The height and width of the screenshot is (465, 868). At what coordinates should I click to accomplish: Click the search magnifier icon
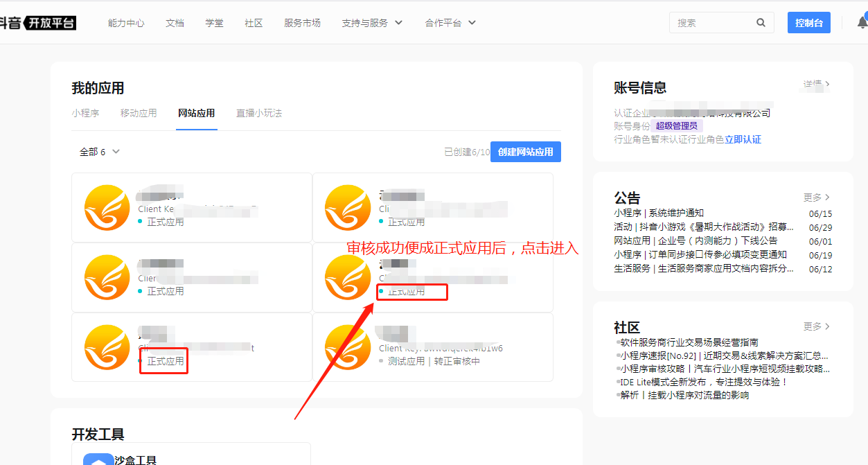coord(761,22)
